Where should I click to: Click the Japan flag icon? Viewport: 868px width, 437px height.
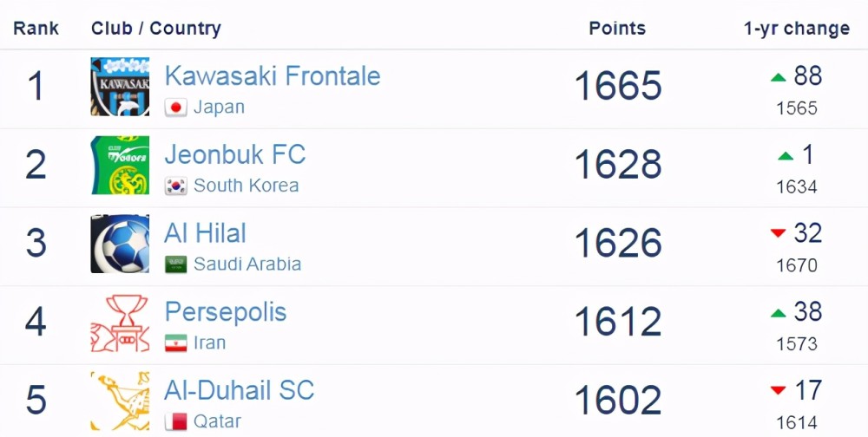(x=175, y=108)
